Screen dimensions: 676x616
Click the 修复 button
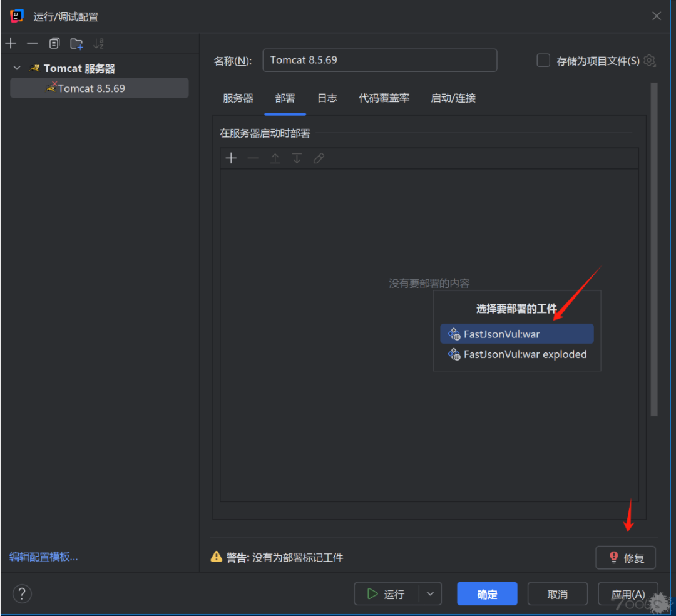pyautogui.click(x=625, y=557)
